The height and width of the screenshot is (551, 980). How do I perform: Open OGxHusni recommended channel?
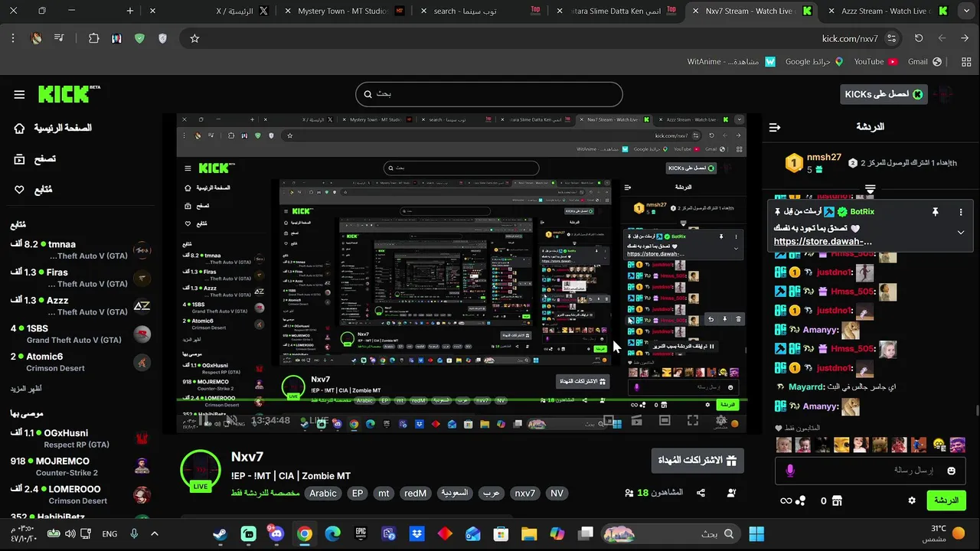[x=80, y=439]
